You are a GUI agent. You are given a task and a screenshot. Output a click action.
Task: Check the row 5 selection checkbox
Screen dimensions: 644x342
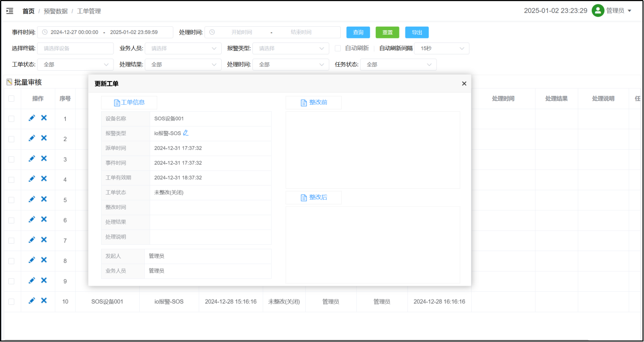11,200
